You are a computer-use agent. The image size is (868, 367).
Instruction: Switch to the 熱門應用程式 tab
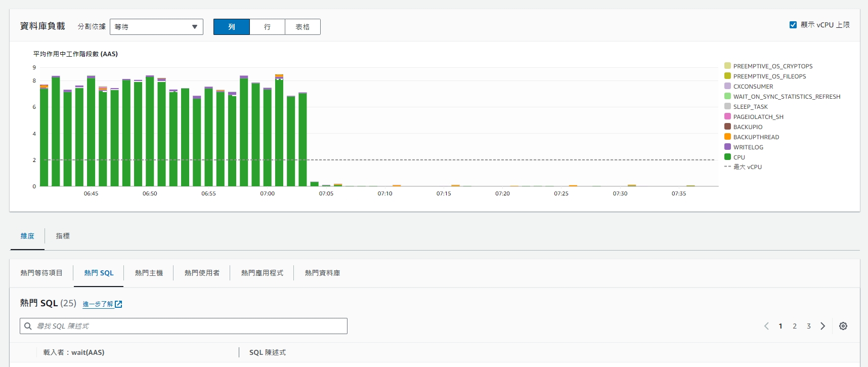click(x=262, y=273)
